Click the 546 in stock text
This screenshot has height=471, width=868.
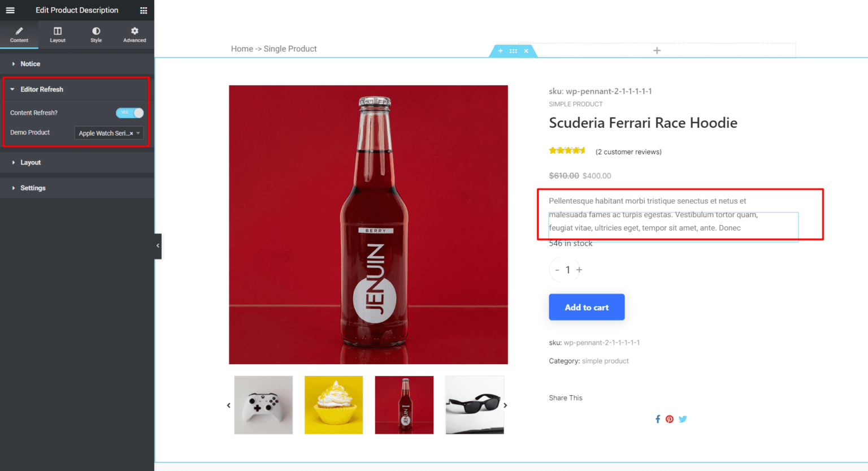[x=571, y=243]
